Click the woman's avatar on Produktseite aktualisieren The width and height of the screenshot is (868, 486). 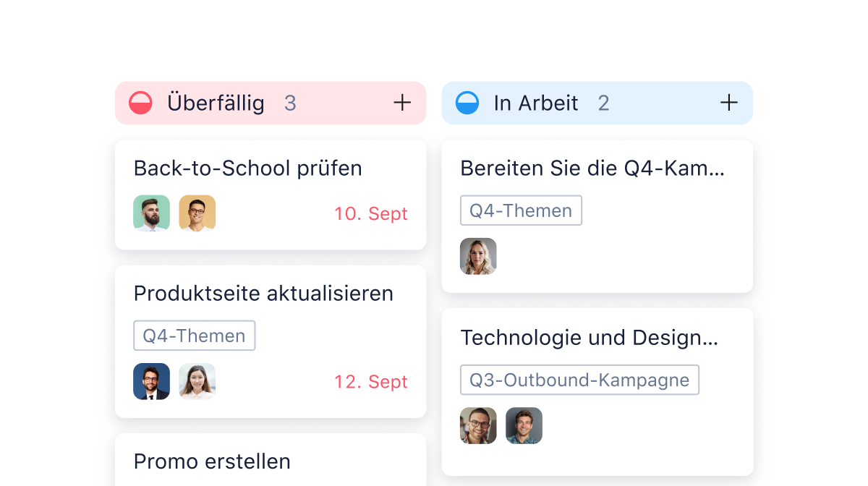[x=197, y=381]
